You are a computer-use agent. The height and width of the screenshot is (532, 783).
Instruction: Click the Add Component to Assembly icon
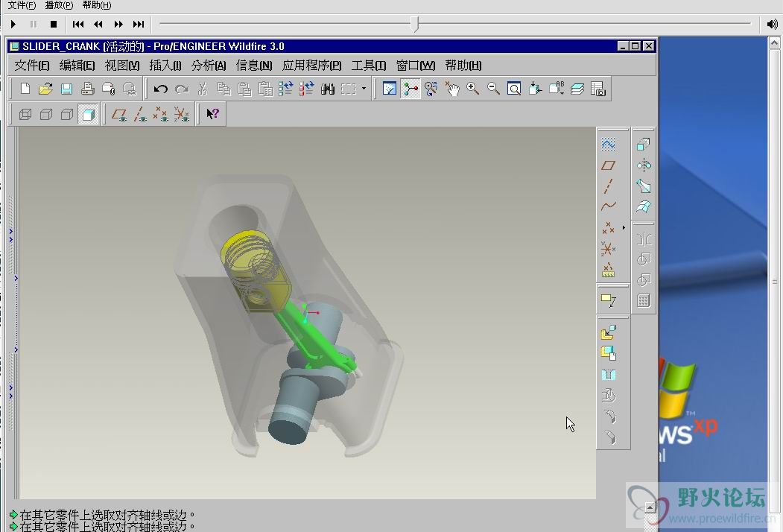pyautogui.click(x=608, y=332)
